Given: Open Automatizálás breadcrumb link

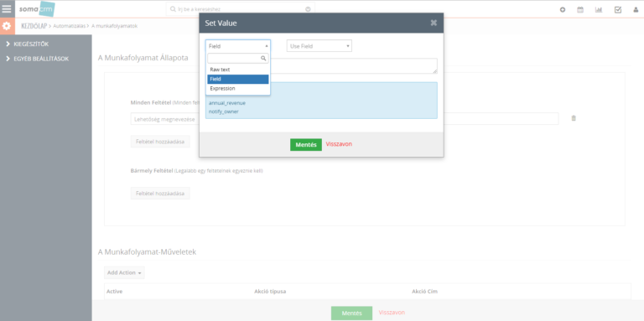Looking at the screenshot, I should (70, 26).
